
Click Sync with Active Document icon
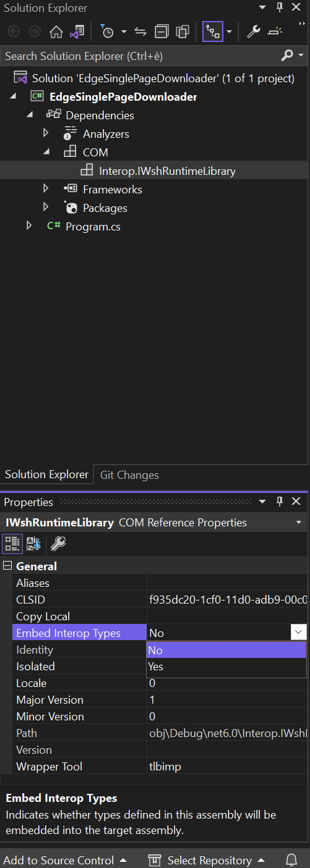click(x=140, y=32)
